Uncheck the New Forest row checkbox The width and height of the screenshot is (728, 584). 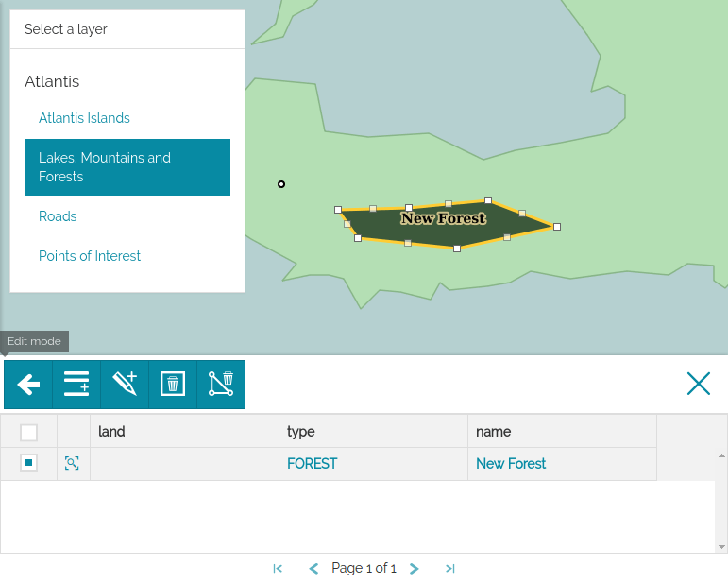(x=29, y=463)
